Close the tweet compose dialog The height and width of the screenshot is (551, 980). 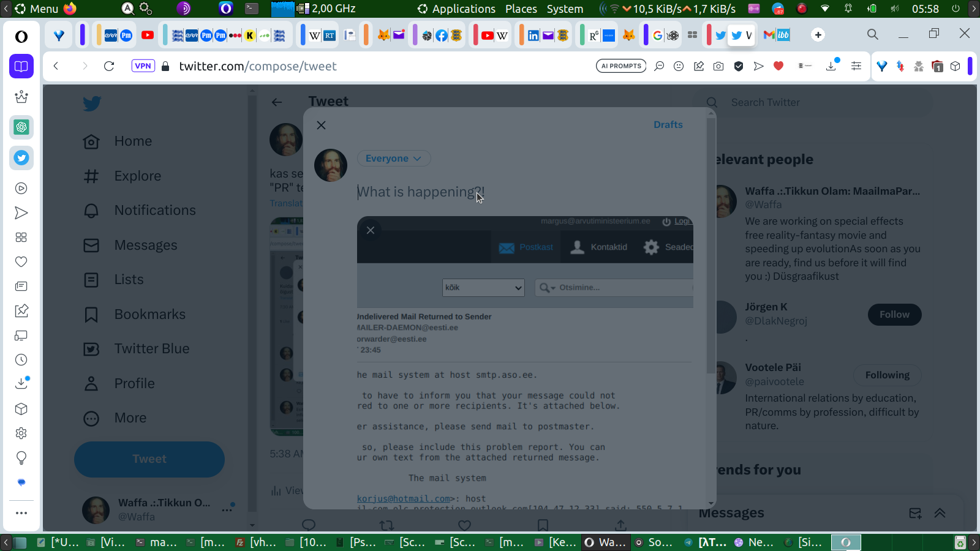pos(321,125)
